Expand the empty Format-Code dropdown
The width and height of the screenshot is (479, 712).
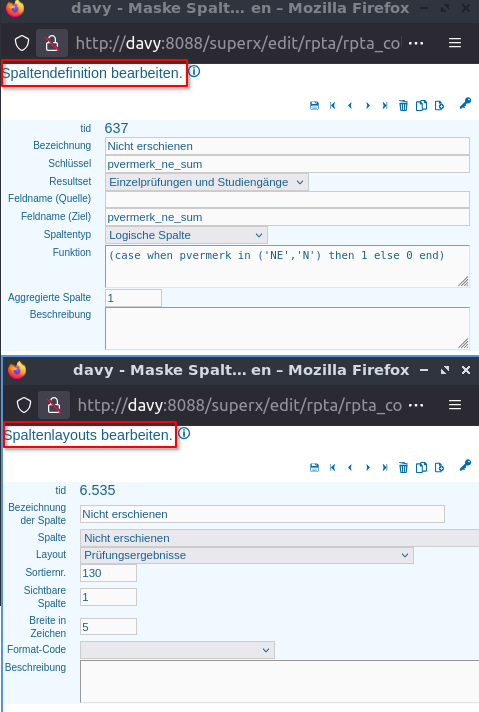(x=177, y=650)
